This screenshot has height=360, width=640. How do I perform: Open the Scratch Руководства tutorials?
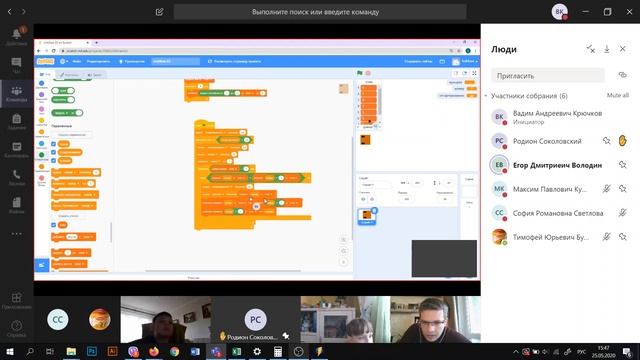[x=131, y=61]
